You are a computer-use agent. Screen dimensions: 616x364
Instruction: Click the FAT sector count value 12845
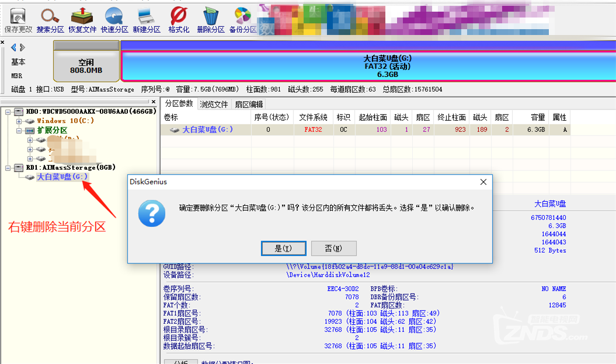[558, 305]
